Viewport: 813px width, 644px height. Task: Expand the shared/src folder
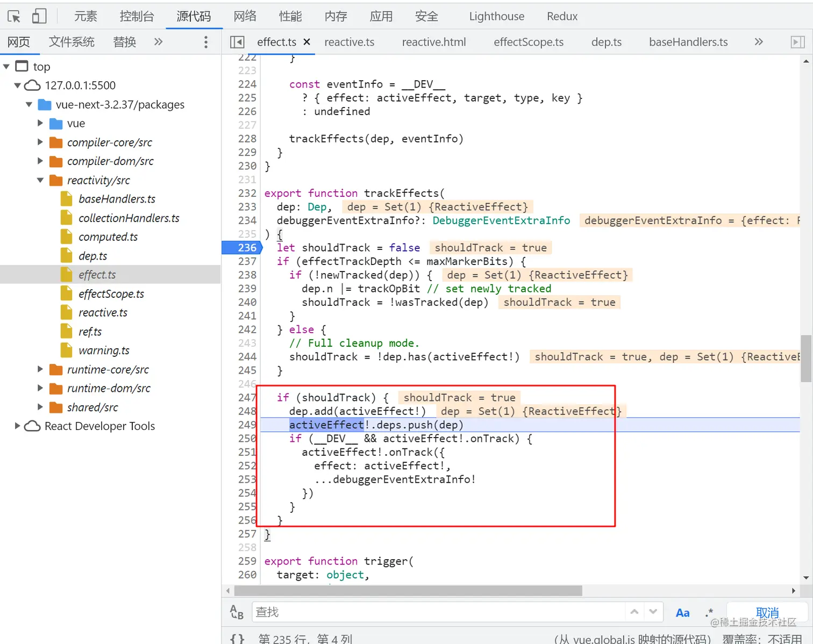tap(40, 407)
